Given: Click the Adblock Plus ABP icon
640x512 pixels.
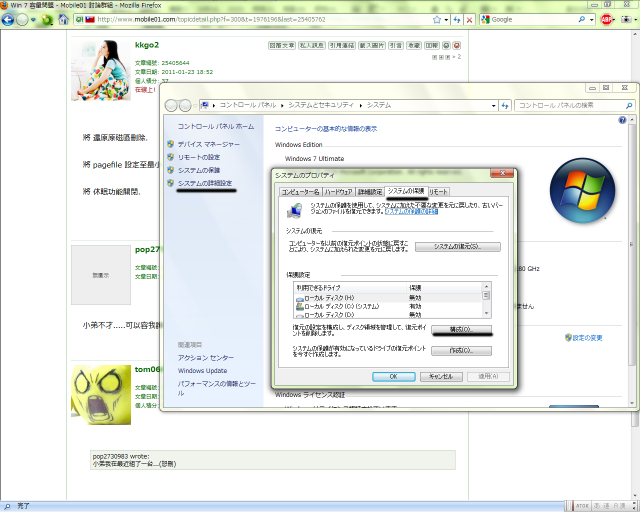Looking at the screenshot, I should point(607,19).
